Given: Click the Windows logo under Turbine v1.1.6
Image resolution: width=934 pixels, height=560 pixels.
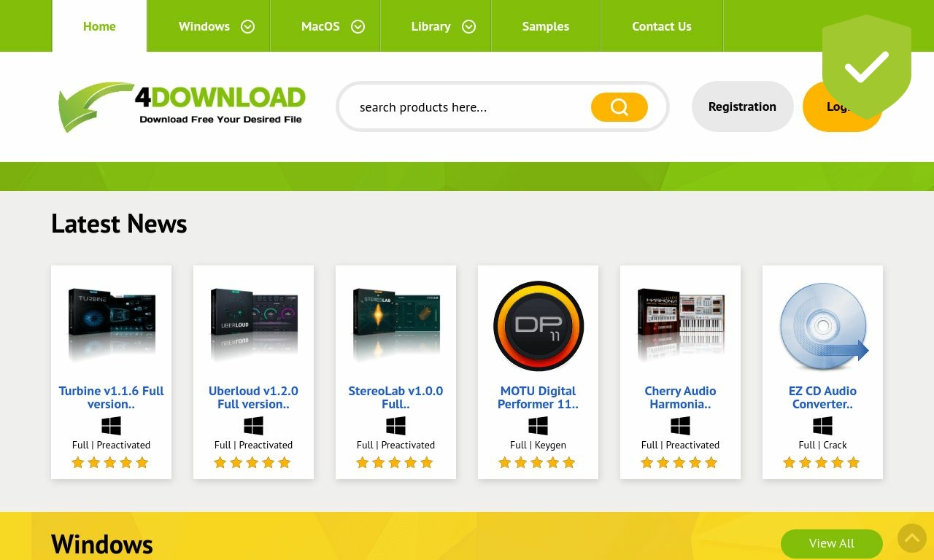Looking at the screenshot, I should (111, 426).
